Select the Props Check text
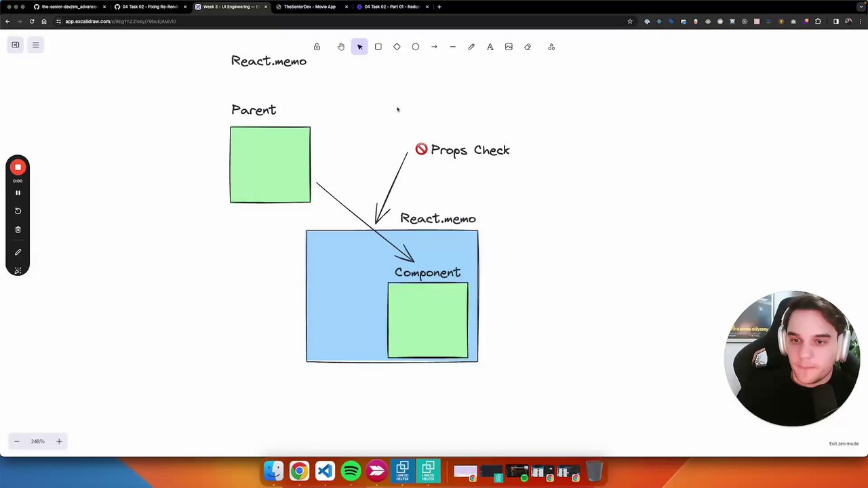 pyautogui.click(x=470, y=150)
